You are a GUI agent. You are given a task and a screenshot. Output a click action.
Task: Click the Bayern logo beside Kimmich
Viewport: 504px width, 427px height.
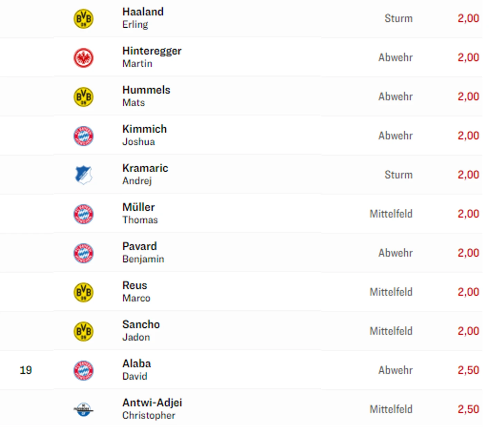tap(84, 136)
